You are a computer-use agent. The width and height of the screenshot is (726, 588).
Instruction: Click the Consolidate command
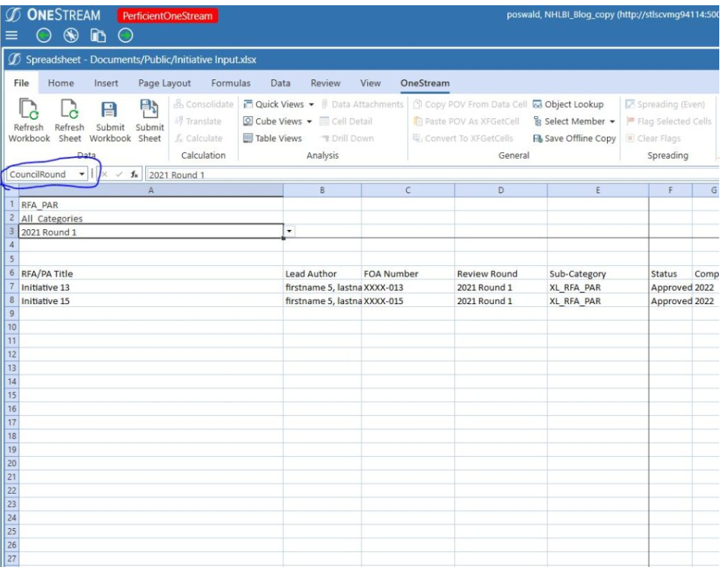204,105
